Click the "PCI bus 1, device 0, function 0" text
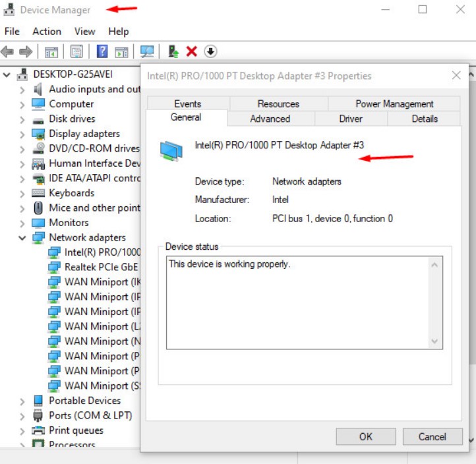The width and height of the screenshot is (476, 464). pyautogui.click(x=332, y=219)
